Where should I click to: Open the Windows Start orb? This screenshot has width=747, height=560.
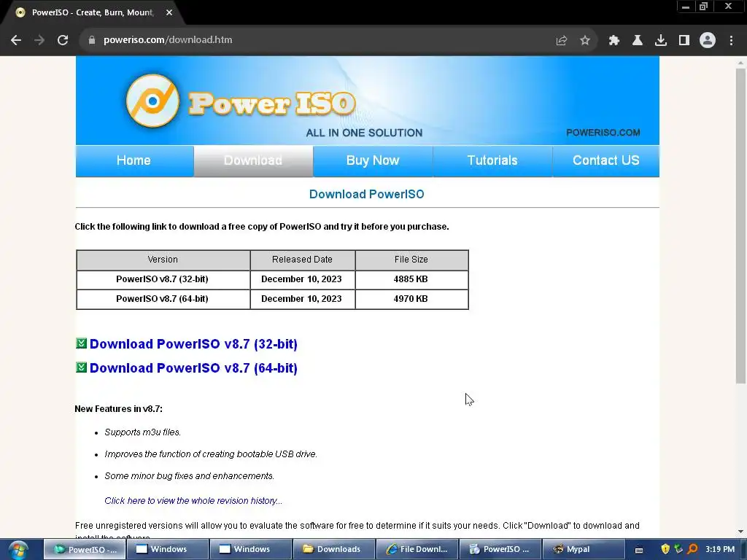18,550
